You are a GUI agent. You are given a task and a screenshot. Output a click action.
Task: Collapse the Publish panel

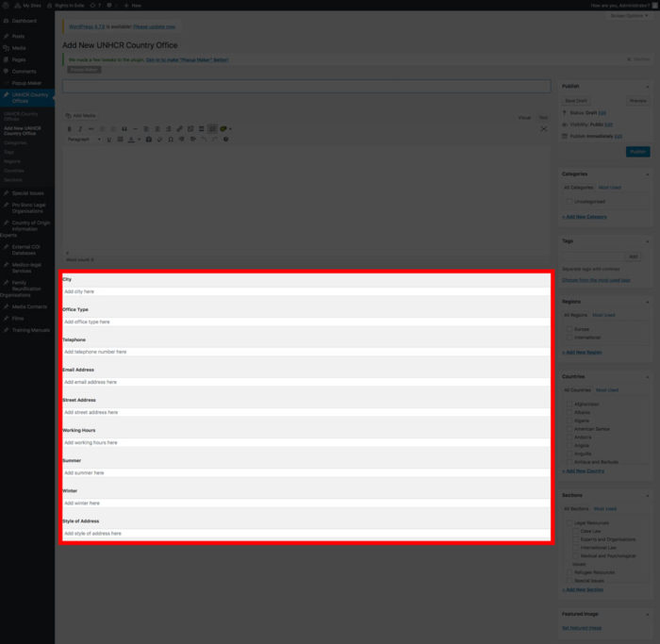648,87
